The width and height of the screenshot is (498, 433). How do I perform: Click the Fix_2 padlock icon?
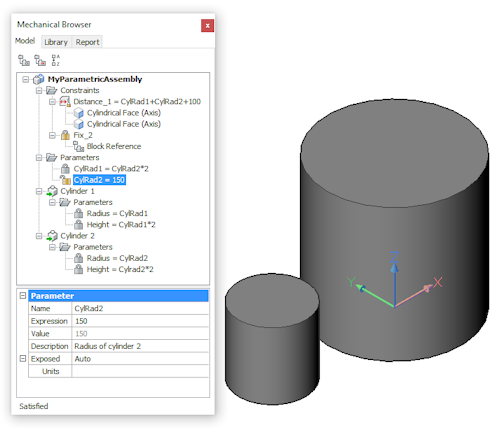65,135
